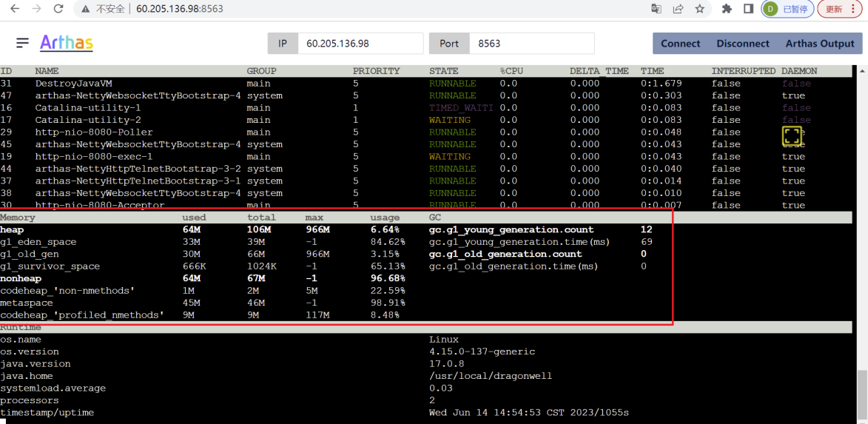
Task: Click thread name Catalina-utility-2
Action: (88, 120)
